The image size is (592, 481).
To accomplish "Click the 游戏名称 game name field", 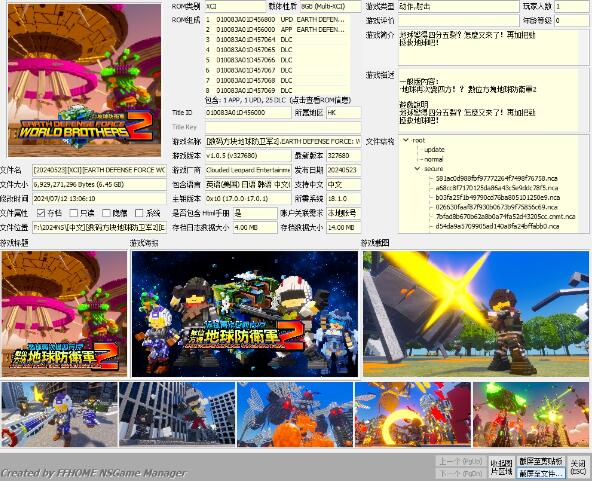I will 283,141.
